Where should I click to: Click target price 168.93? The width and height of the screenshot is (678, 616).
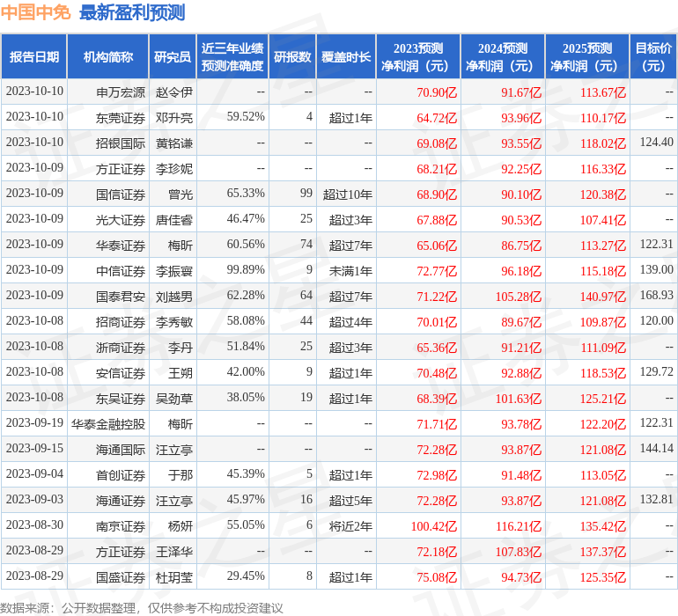click(656, 296)
